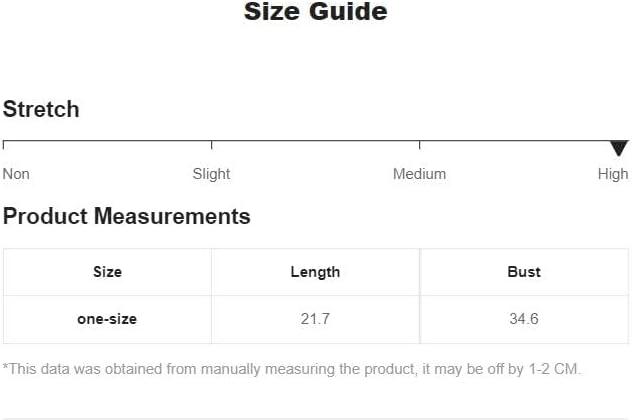The image size is (632, 420).
Task: Click the Slight tick mark on stretch scale
Action: coord(211,145)
